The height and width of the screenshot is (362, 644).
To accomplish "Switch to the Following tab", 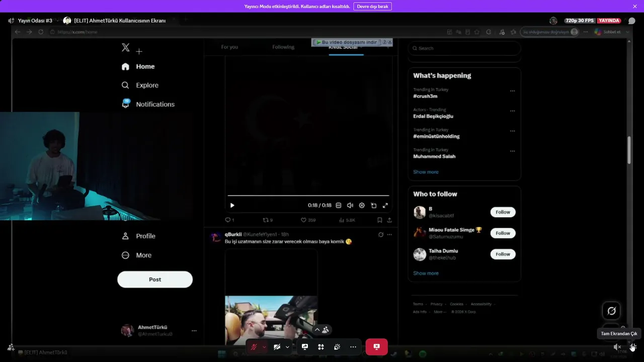I will [283, 47].
